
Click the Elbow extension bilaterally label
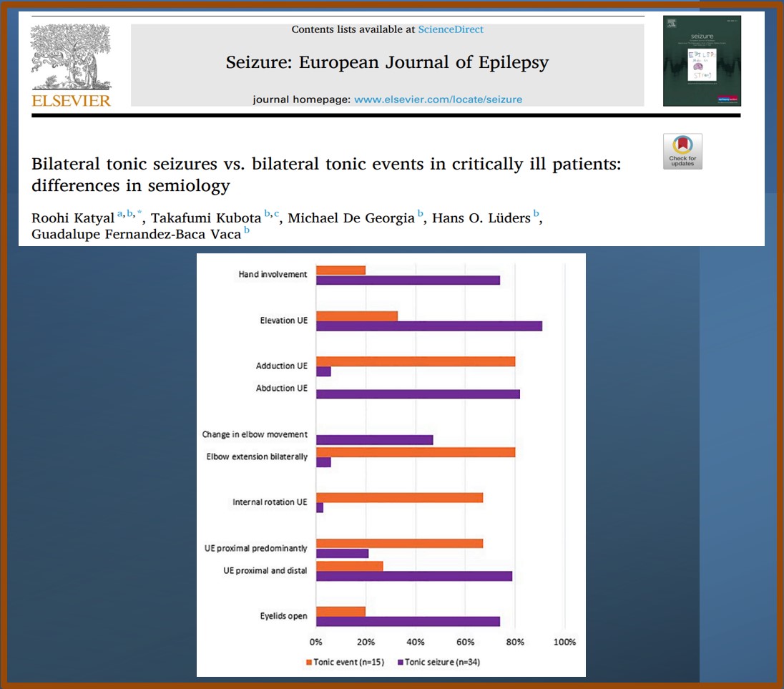click(x=257, y=456)
